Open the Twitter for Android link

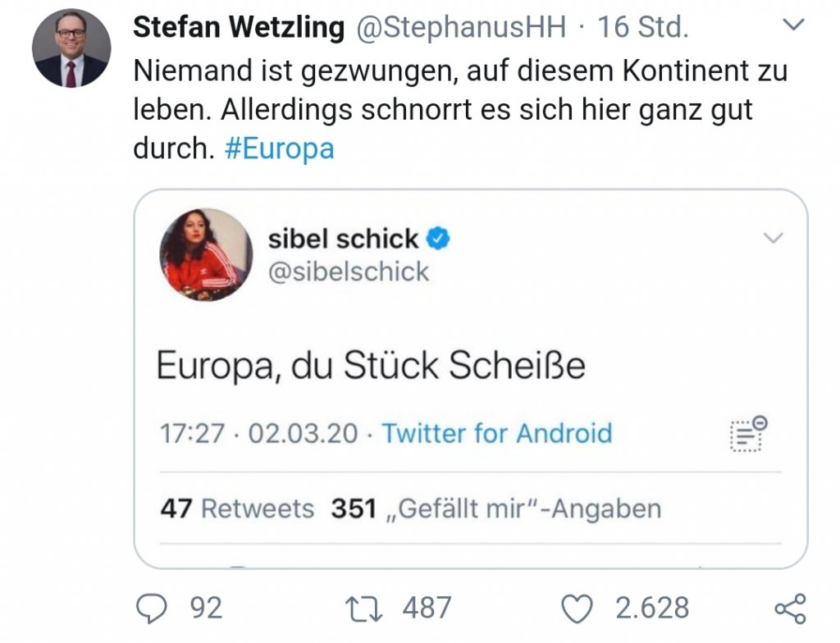(497, 432)
